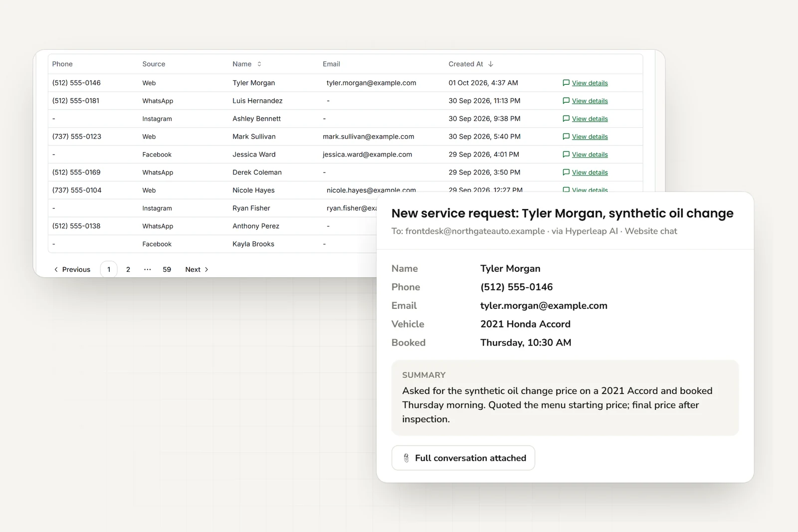The width and height of the screenshot is (798, 532).
Task: Click phone number (512) 555-0169
Action: [76, 173]
